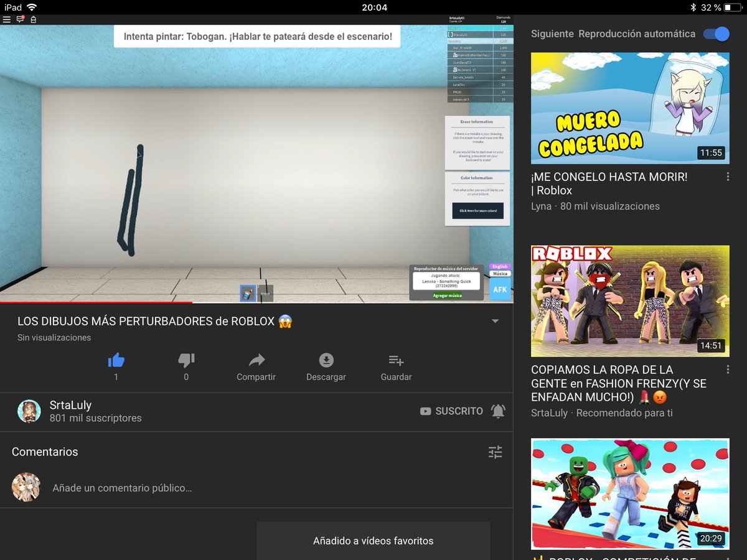Tap the Wi-Fi status icon
The height and width of the screenshot is (560, 747).
point(32,7)
